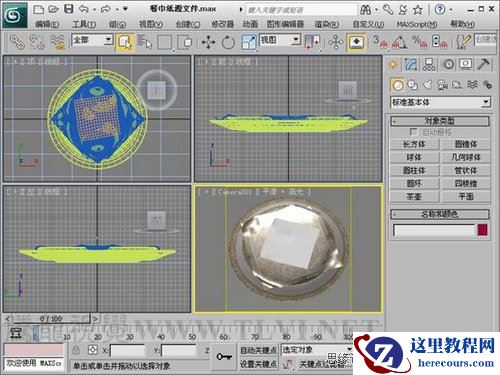
Task: Toggle the Window/Crossing selection icon
Action: pyautogui.click(x=185, y=42)
